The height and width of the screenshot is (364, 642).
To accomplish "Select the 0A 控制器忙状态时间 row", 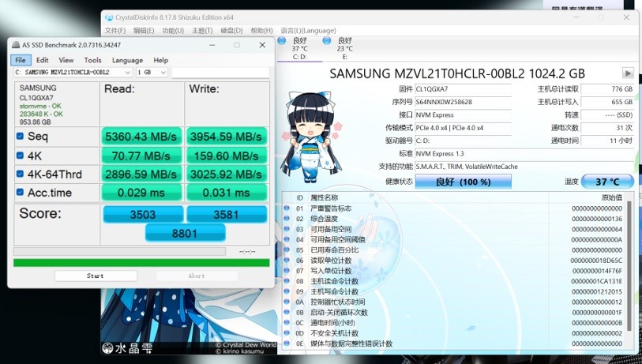I will point(453,302).
